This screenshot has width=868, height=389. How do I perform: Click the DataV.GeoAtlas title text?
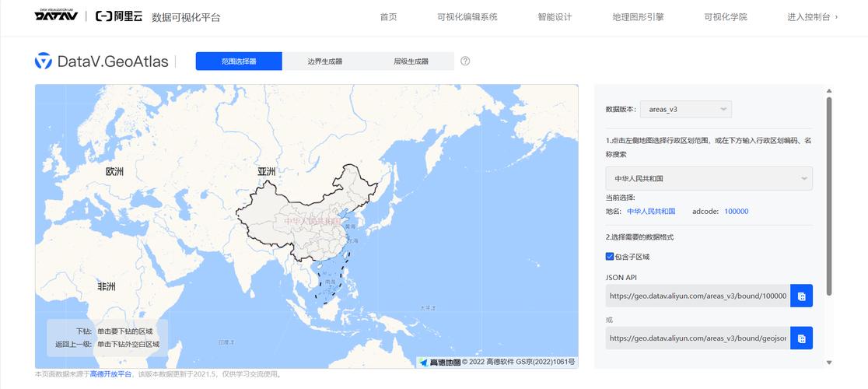[x=113, y=61]
